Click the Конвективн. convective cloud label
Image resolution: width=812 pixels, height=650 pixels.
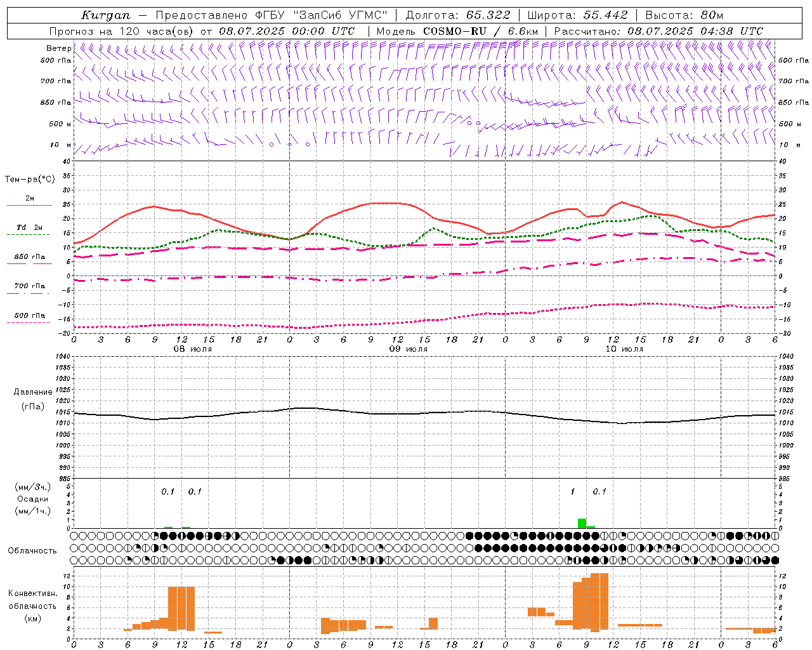coord(32,594)
